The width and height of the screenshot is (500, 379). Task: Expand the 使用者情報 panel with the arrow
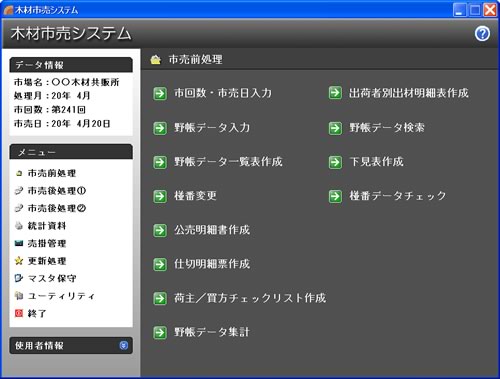pos(124,345)
